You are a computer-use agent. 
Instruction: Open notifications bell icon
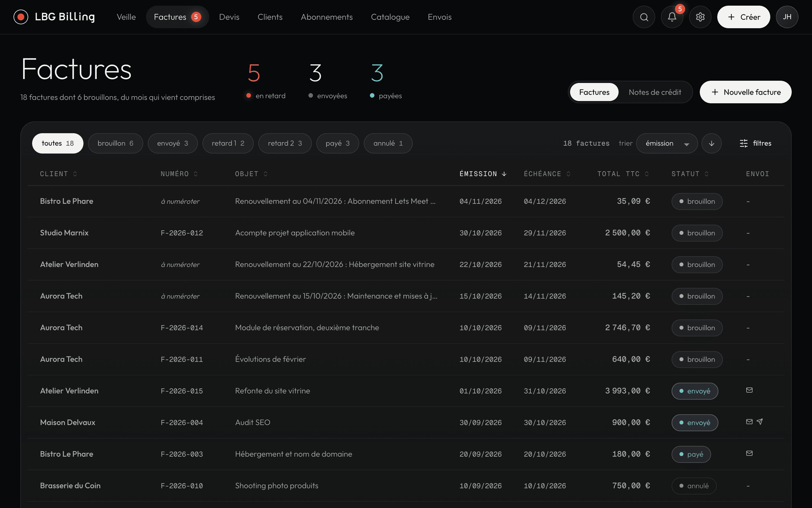[x=672, y=17]
